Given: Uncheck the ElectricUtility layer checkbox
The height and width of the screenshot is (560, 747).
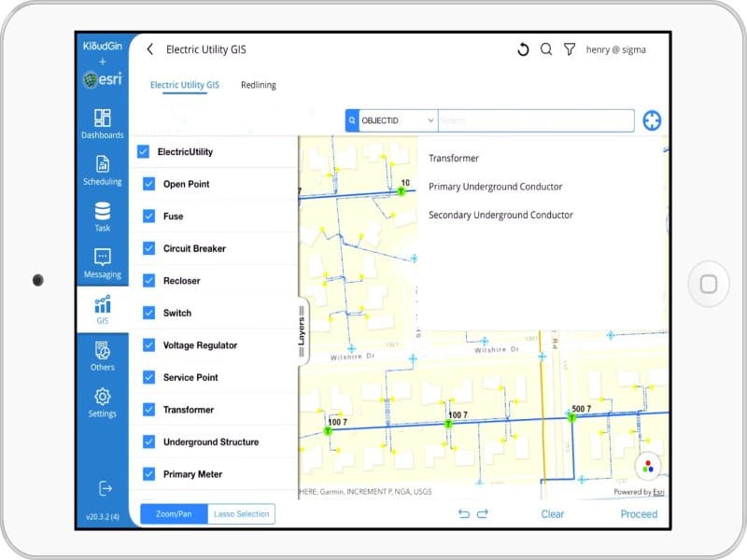Looking at the screenshot, I should [144, 151].
